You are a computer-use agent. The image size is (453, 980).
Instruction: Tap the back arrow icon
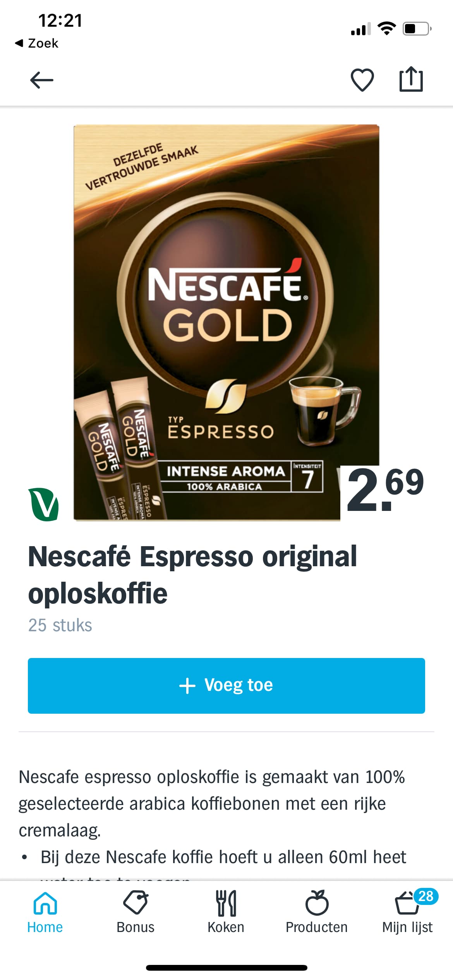pyautogui.click(x=42, y=80)
